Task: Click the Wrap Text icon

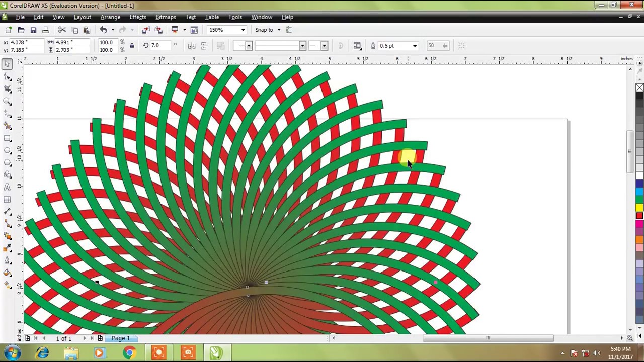Action: point(358,46)
